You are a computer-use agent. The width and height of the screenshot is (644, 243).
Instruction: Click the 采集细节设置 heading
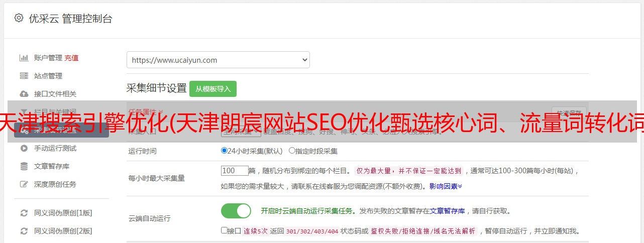coord(157,88)
